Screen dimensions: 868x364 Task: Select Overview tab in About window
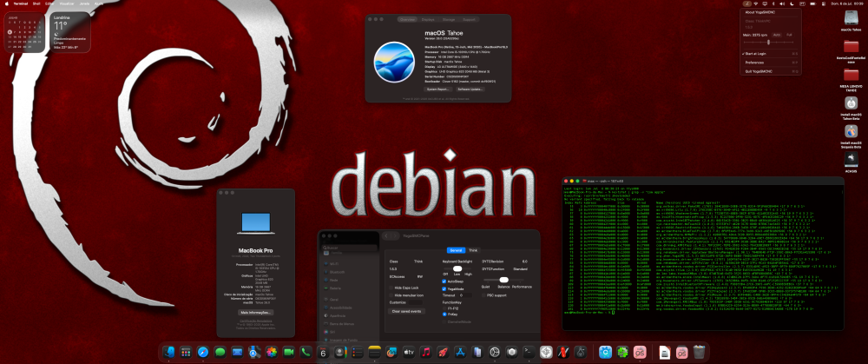point(407,19)
